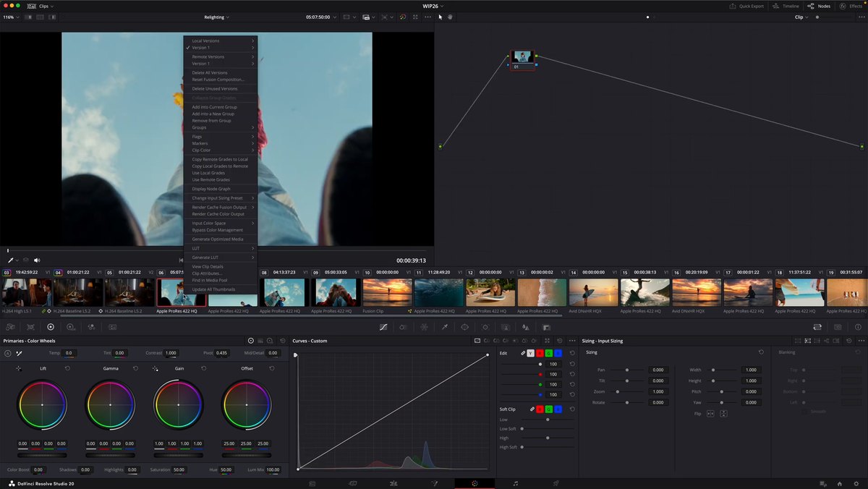Open the Sizing palette icon
The image size is (868, 489).
coord(817,327)
